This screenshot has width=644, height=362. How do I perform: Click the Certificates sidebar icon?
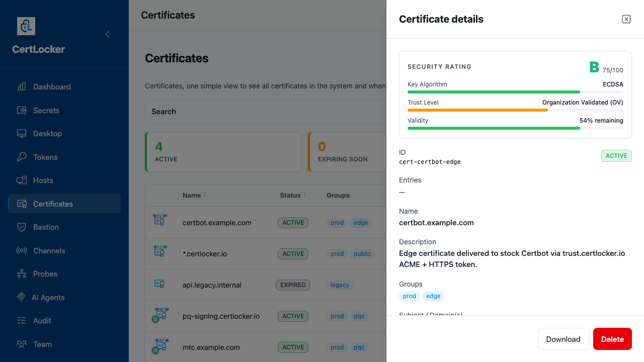click(22, 204)
